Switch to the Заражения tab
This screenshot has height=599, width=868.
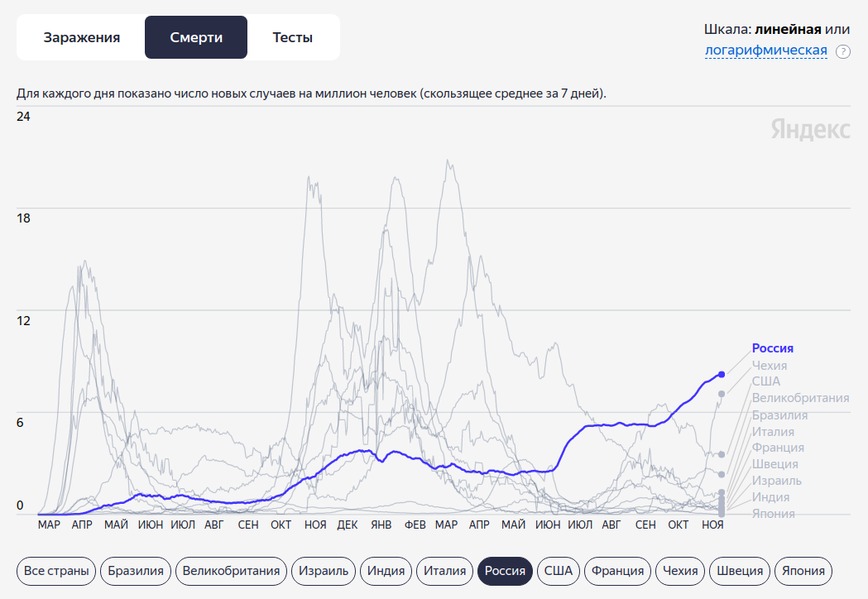82,37
